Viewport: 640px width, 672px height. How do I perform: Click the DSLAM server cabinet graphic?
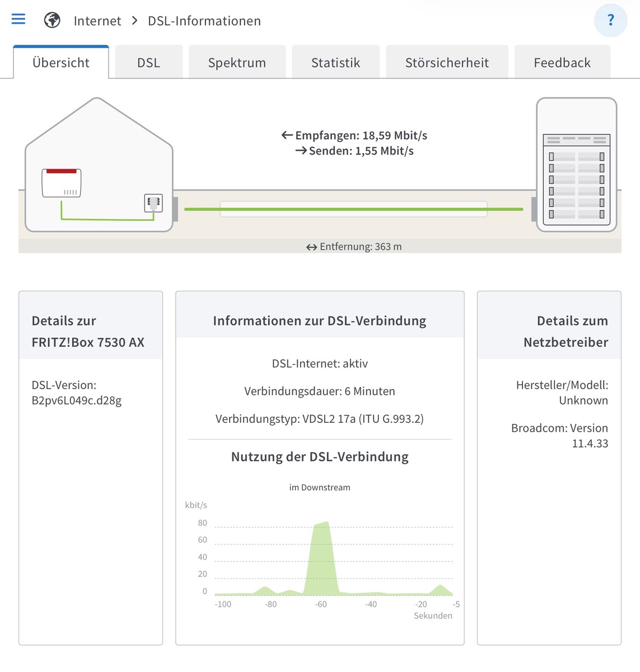[576, 165]
